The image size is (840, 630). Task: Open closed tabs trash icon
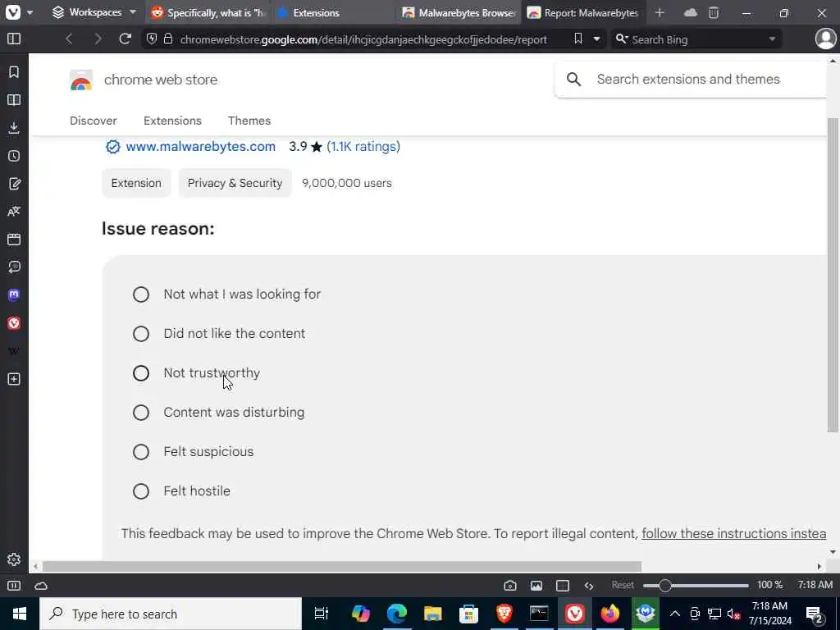coord(714,12)
